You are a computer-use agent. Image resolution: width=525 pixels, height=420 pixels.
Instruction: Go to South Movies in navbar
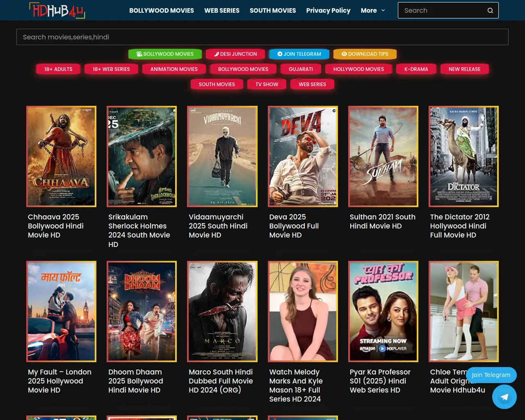coord(273,11)
